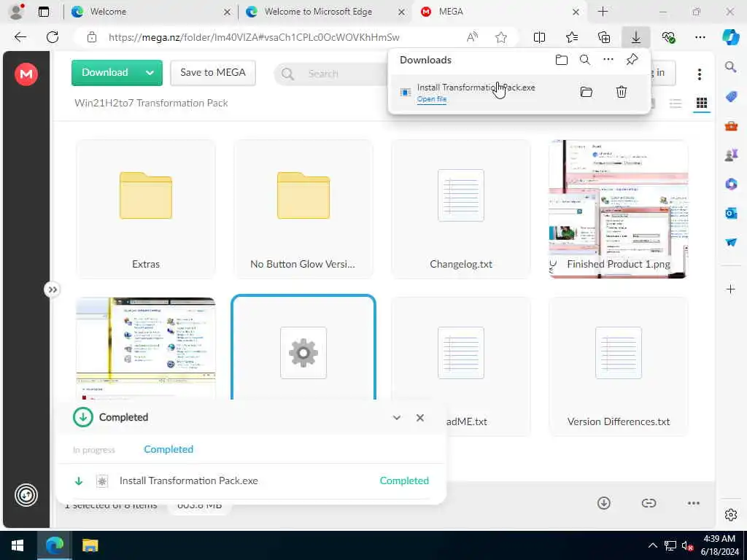Show downloaded file in folder
This screenshot has width=747, height=560.
click(x=587, y=92)
